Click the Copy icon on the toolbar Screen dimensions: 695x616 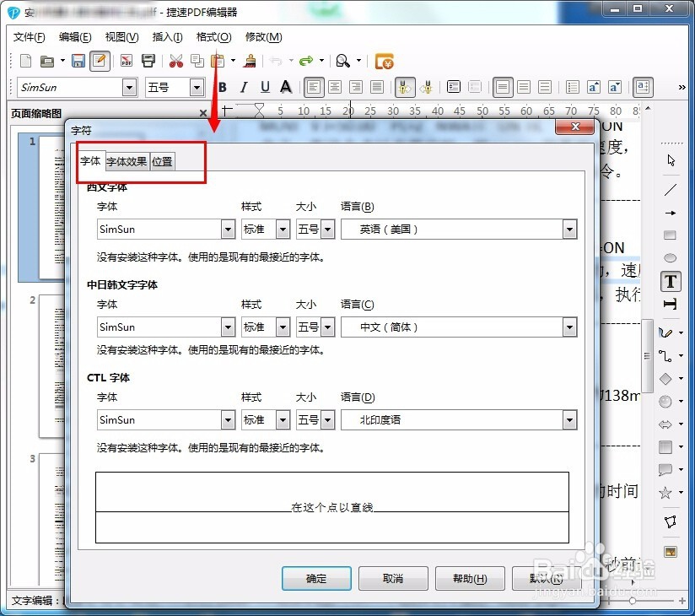[x=197, y=61]
